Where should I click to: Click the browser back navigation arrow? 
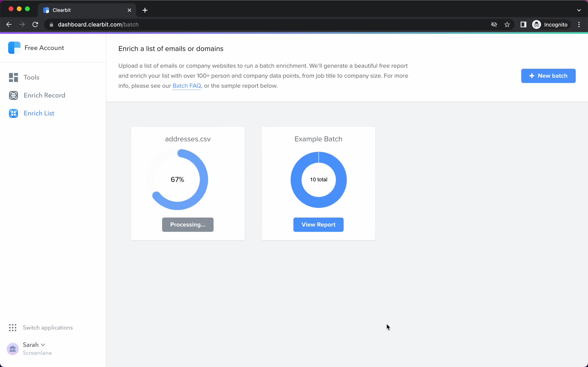point(9,24)
